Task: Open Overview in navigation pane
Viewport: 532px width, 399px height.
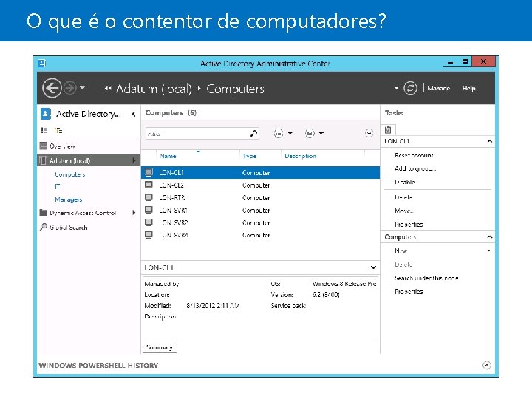Action: coord(62,146)
